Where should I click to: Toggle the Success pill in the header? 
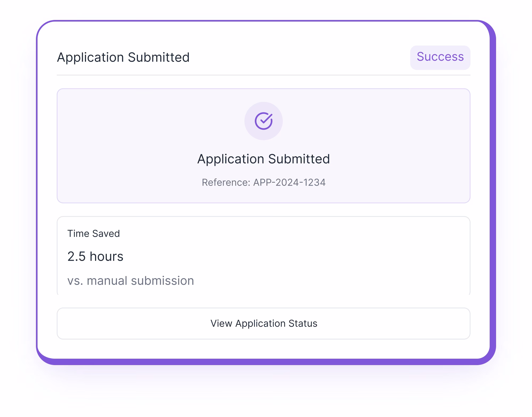[440, 57]
